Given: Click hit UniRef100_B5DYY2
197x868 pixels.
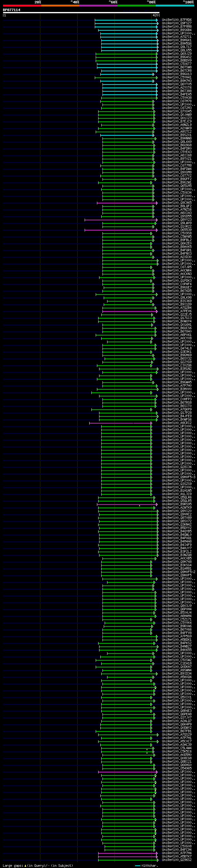Looking at the screenshot, I should tap(177, 528).
